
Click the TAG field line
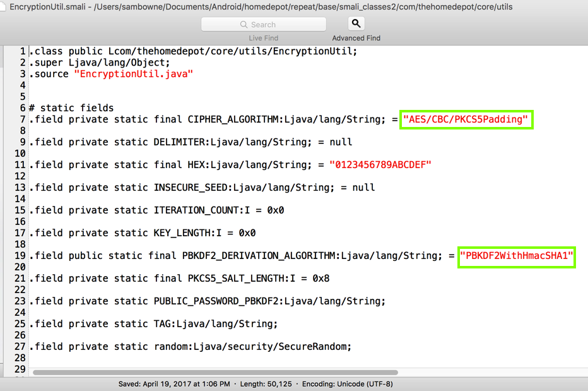[x=153, y=324]
